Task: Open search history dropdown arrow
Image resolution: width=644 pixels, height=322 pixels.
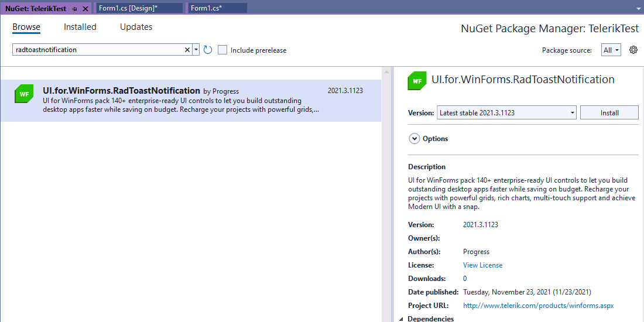Action: (196, 50)
